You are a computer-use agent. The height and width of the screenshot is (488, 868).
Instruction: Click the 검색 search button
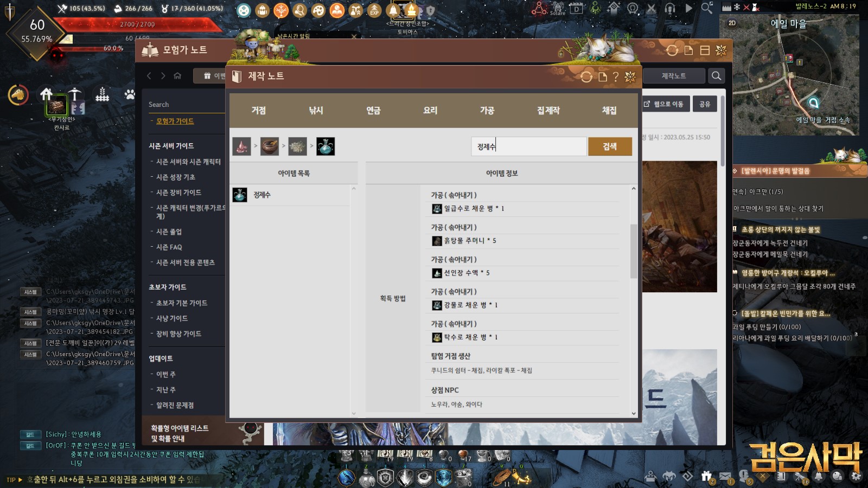(x=610, y=146)
